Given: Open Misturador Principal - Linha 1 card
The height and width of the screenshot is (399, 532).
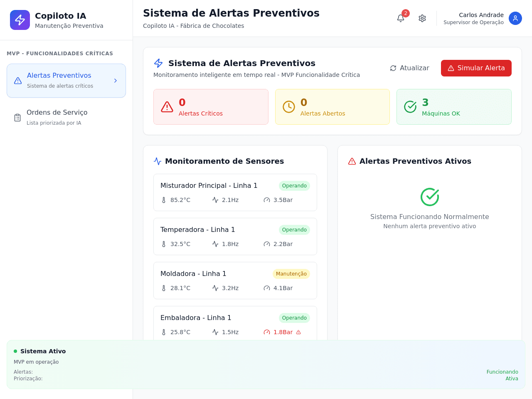Looking at the screenshot, I should [235, 192].
